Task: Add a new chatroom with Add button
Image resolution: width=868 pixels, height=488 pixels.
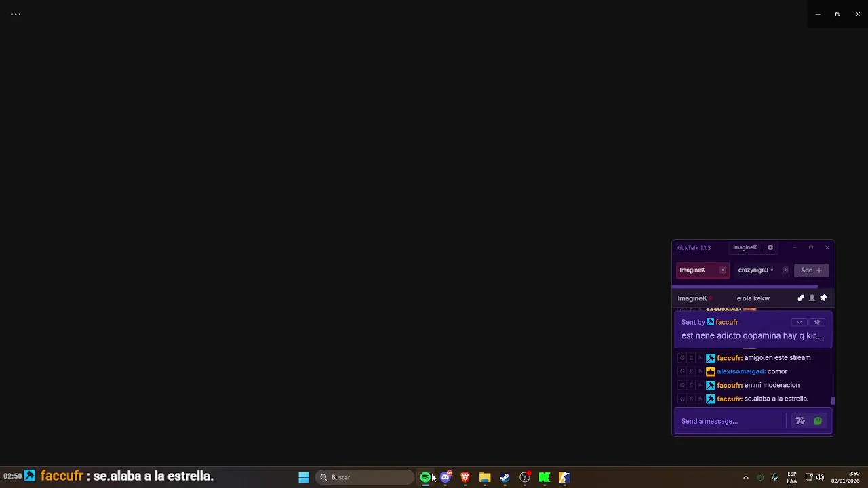Action: (x=811, y=270)
